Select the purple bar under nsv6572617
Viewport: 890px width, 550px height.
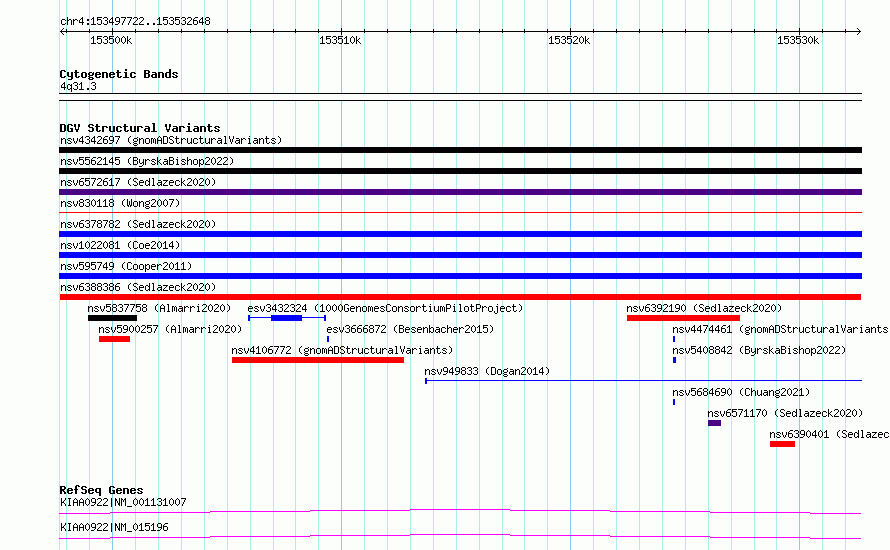pyautogui.click(x=460, y=192)
